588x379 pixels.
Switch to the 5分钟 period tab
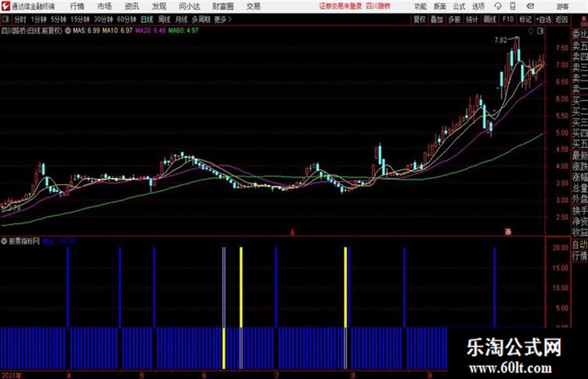coord(58,19)
